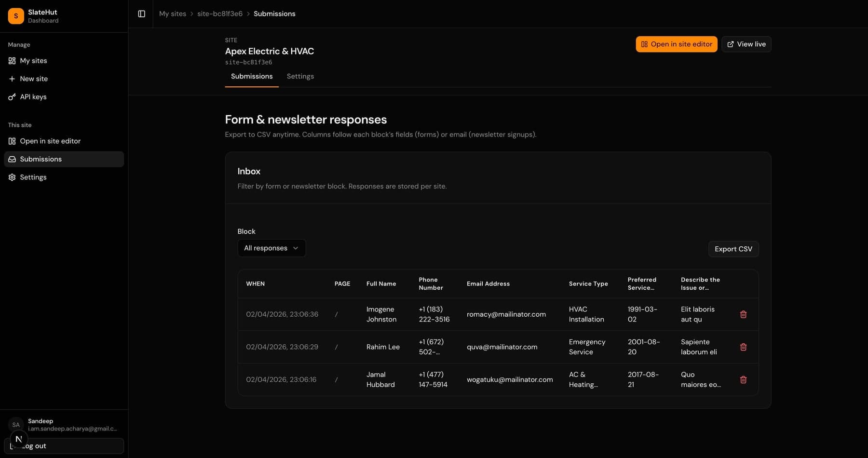868x458 pixels.
Task: Click the Imogene Johnston name cell
Action: [381, 314]
